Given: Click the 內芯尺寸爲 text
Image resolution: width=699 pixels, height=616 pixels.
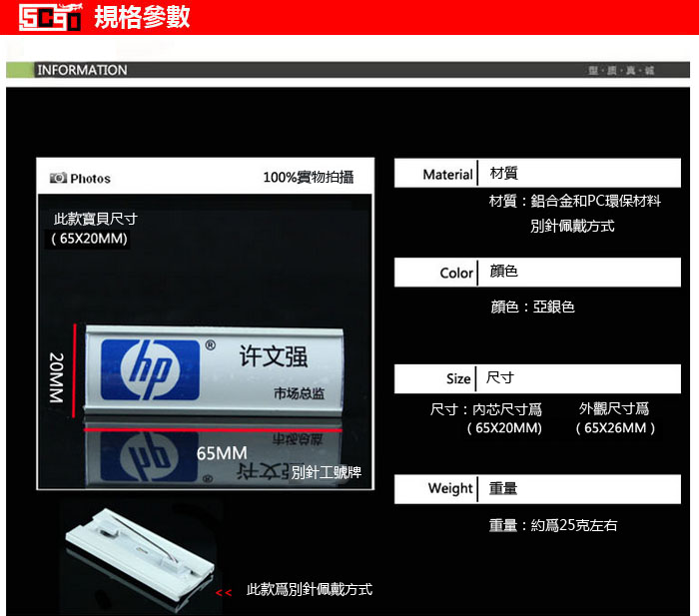Looking at the screenshot, I should pyautogui.click(x=507, y=409).
